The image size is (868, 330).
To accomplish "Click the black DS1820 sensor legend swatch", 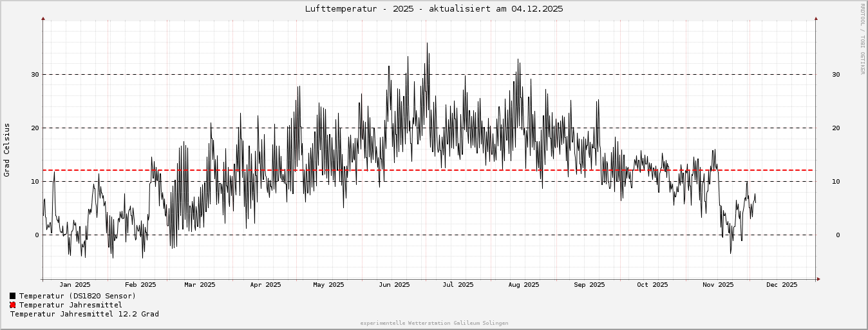I will click(12, 296).
